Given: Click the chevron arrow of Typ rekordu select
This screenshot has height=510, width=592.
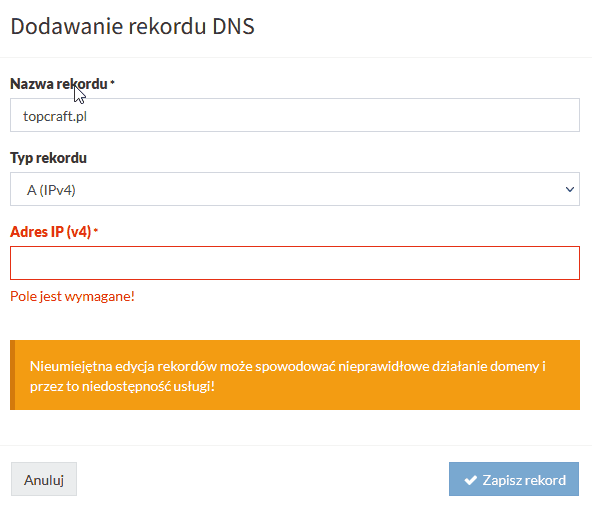Looking at the screenshot, I should [569, 189].
